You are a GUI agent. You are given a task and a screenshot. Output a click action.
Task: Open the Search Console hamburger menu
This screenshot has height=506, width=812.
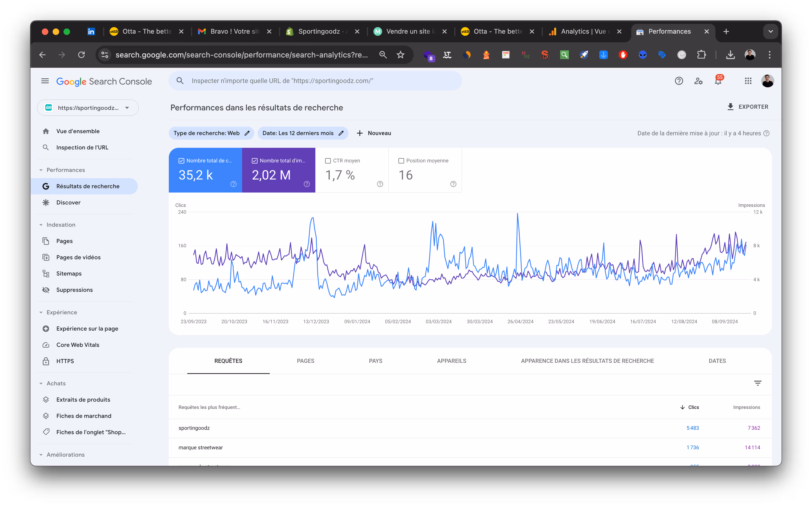(45, 81)
